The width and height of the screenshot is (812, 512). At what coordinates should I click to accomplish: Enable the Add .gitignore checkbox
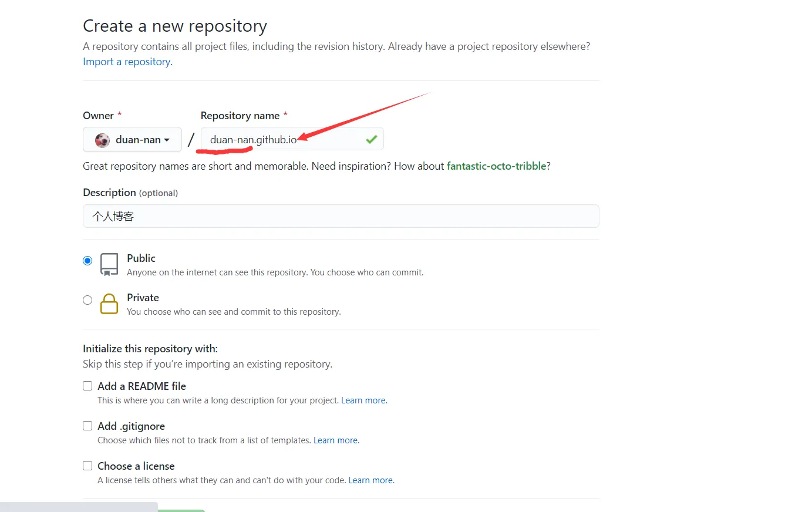[x=87, y=426]
